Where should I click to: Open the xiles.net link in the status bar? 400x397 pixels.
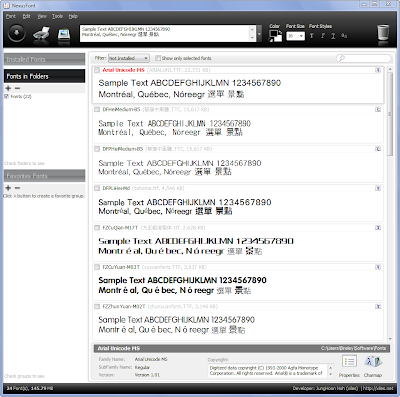(x=378, y=388)
